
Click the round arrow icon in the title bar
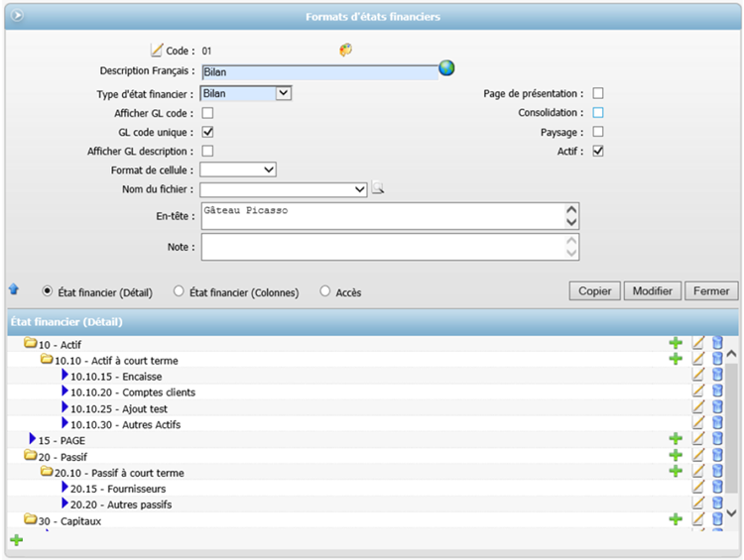coord(17,16)
